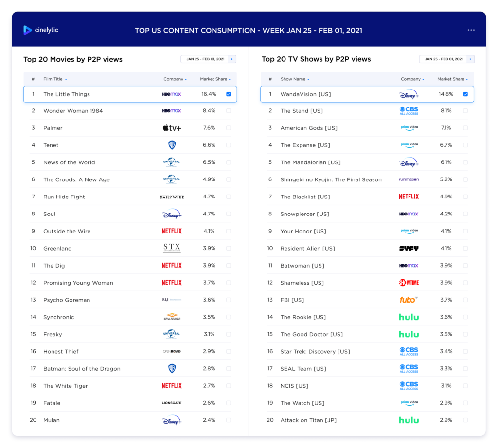Tick The Mandalorian row checkbox
Screen dimensions: 498x448
(x=465, y=162)
